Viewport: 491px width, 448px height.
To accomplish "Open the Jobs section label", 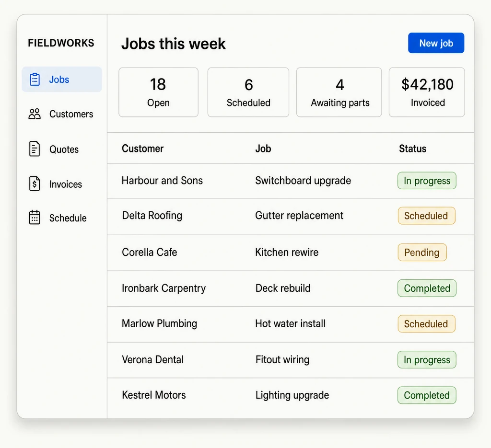I will coord(59,80).
